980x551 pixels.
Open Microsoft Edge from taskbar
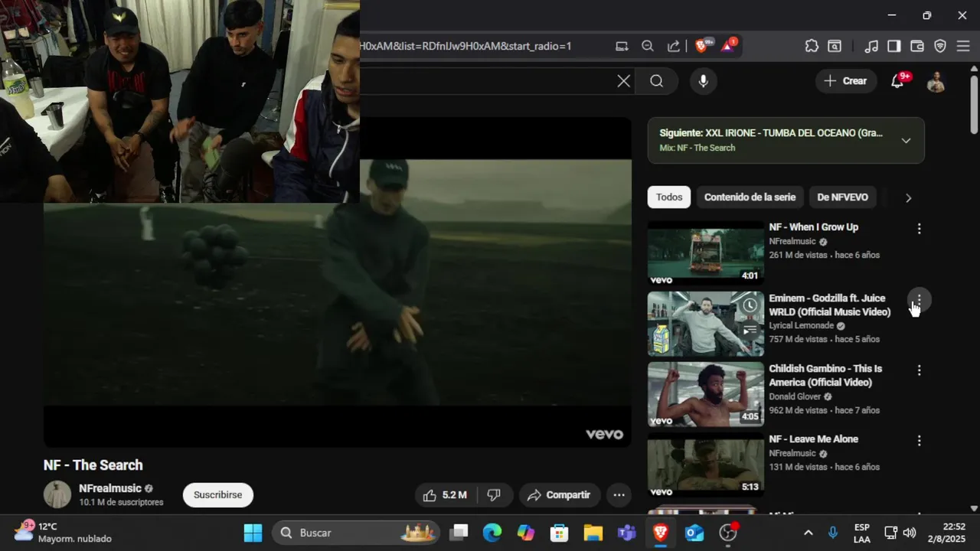[492, 533]
